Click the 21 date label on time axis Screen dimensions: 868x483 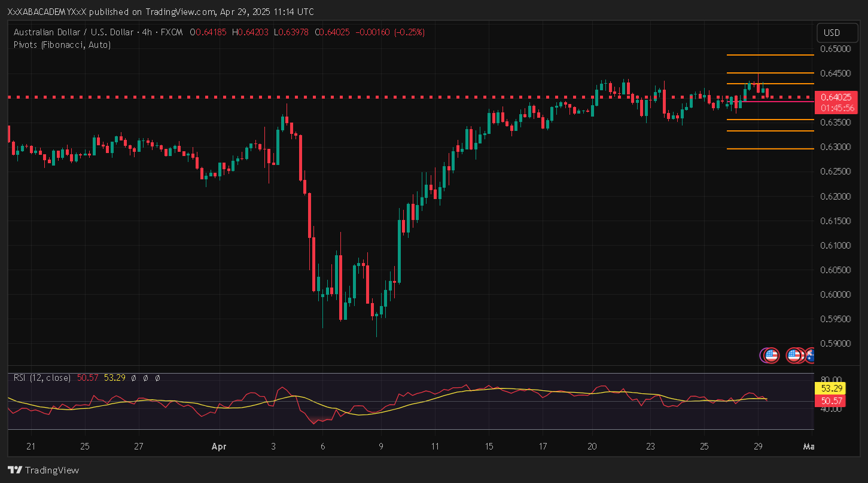point(31,447)
